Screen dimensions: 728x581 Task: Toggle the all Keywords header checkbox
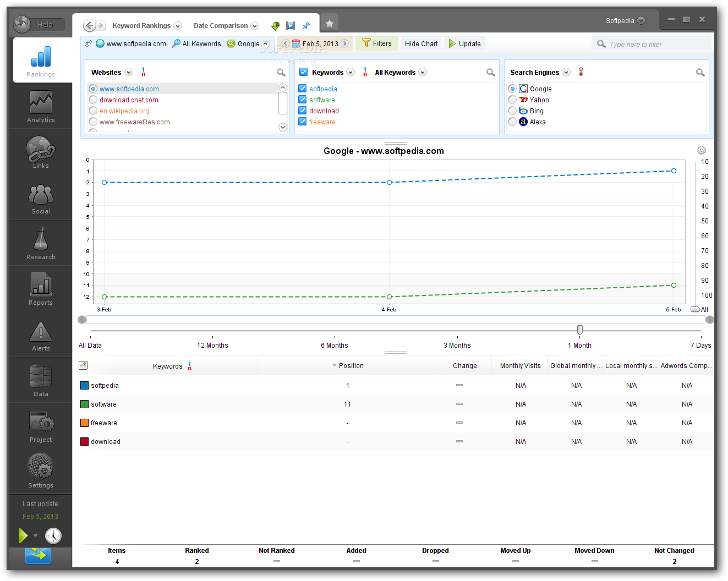point(303,72)
